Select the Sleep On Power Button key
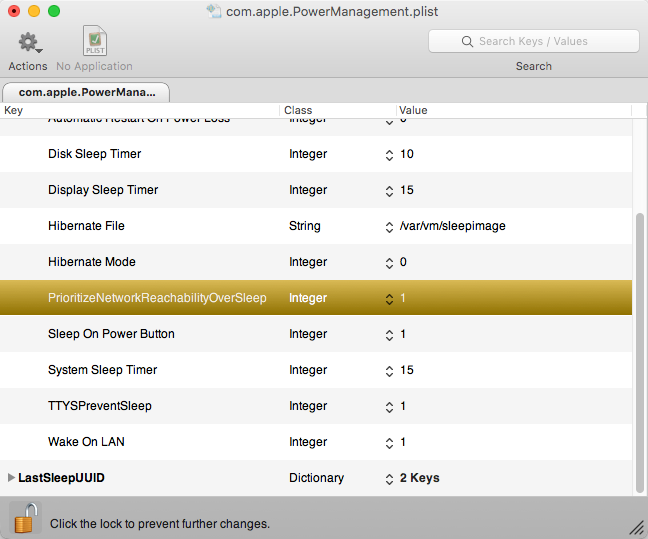Screen dimensions: 648x539 click(x=111, y=334)
